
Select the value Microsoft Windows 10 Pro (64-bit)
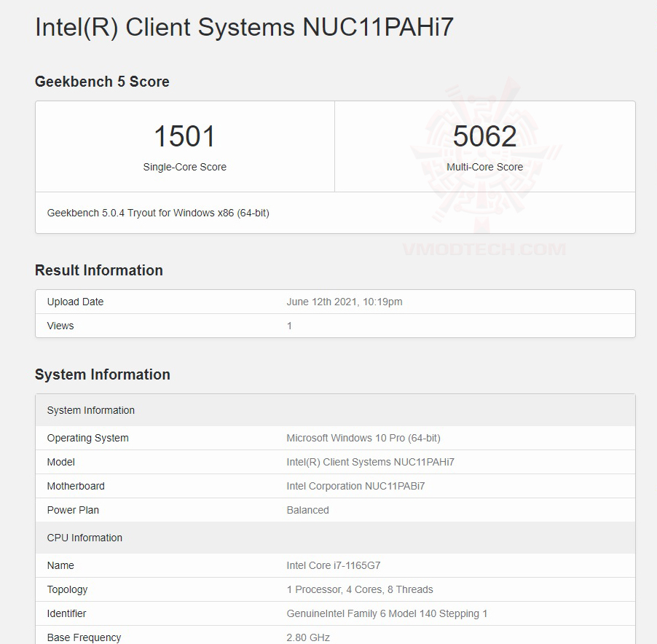pyautogui.click(x=363, y=438)
